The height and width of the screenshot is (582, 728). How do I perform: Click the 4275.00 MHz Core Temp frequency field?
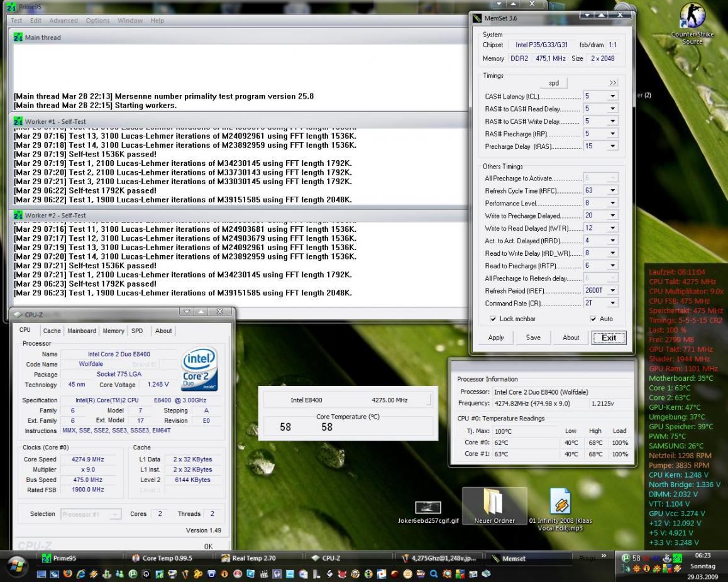[390, 400]
